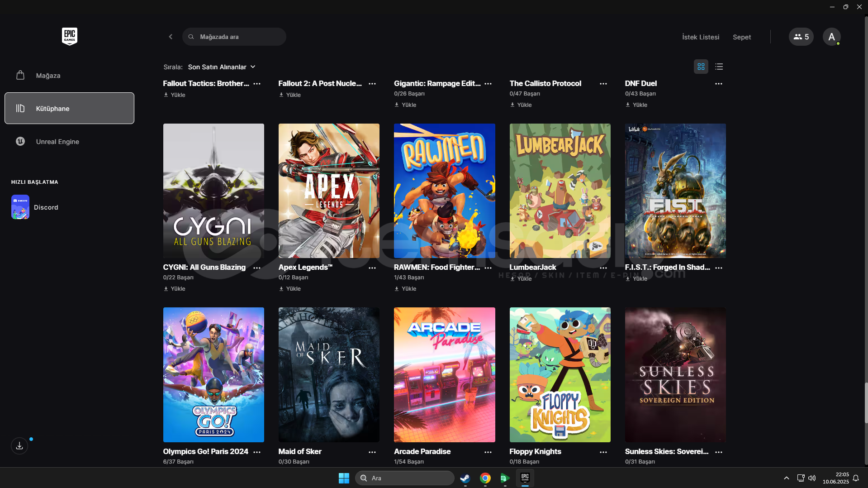The height and width of the screenshot is (488, 868).
Task: Open options menu for The Callisto Protocol
Action: (x=603, y=84)
